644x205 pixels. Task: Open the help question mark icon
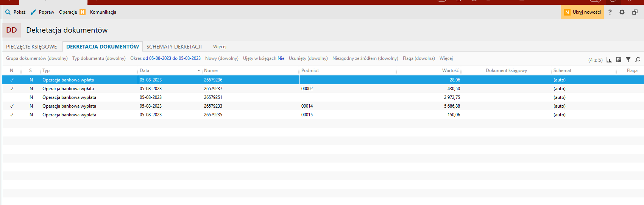click(610, 12)
